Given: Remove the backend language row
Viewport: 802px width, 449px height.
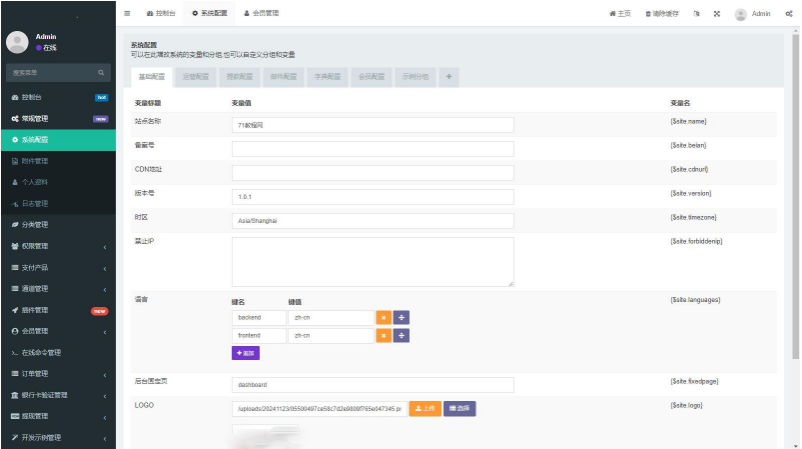Looking at the screenshot, I should (382, 318).
